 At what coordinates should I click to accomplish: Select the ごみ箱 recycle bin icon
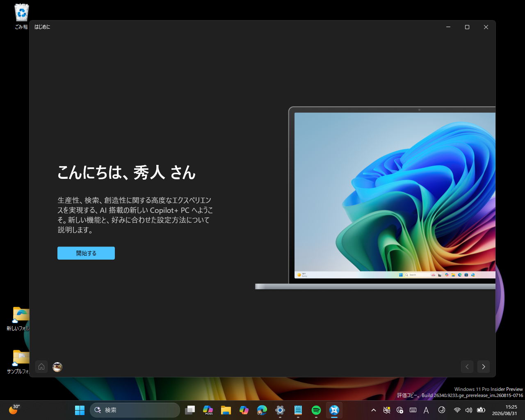(x=21, y=17)
